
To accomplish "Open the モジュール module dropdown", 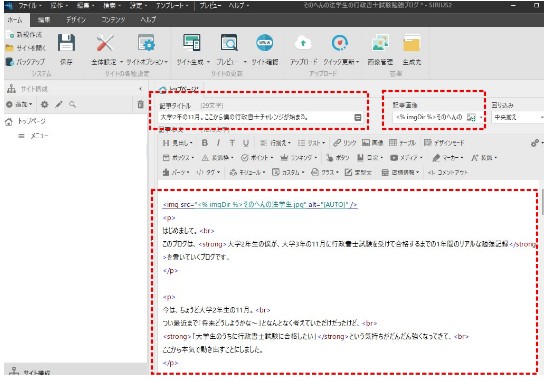I will 248,172.
